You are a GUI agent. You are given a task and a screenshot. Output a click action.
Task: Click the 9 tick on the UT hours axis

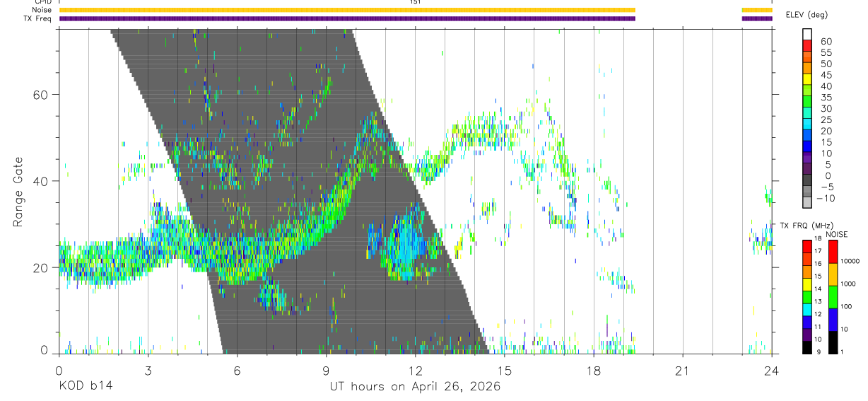pos(327,371)
